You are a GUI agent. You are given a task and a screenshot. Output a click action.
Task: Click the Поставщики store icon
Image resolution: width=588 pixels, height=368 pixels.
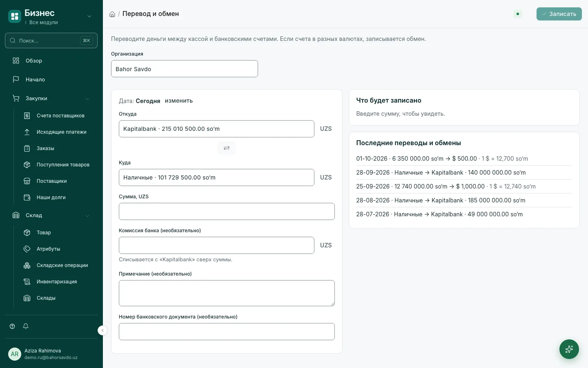click(x=27, y=181)
